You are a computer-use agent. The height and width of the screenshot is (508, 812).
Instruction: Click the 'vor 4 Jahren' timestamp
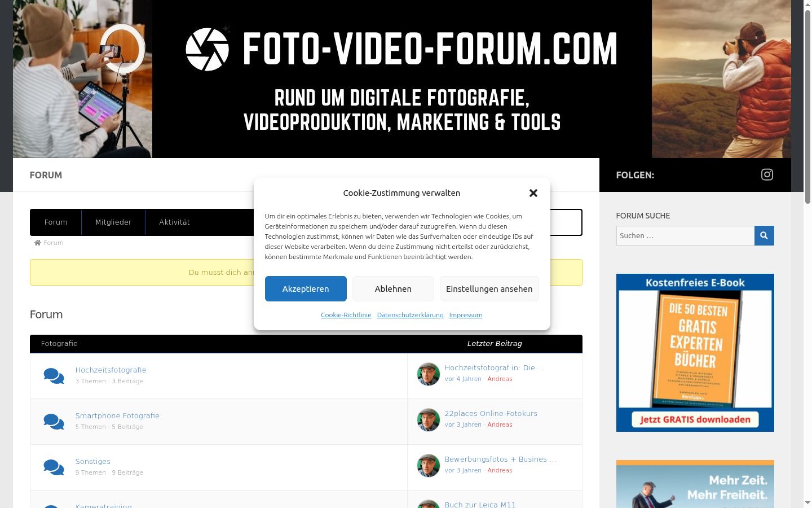point(463,379)
